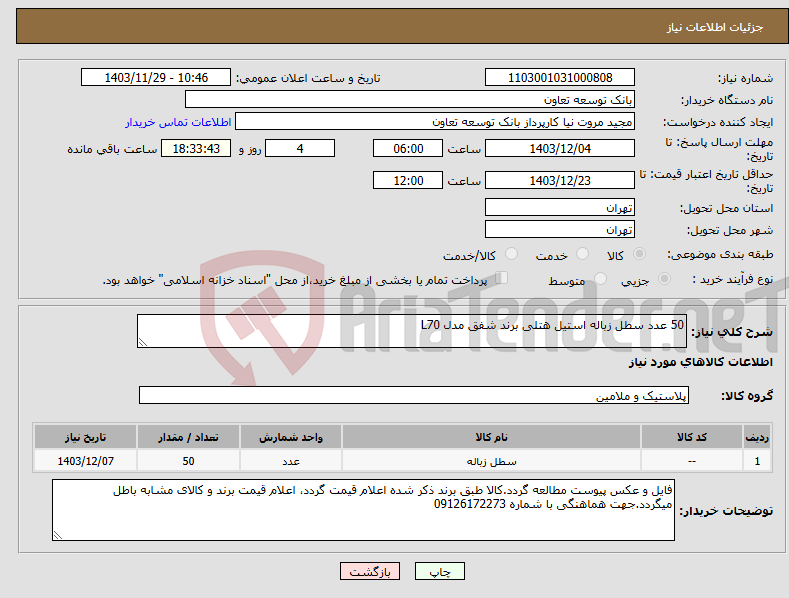Click the تعداد / مقدار column header
Viewport: 789px width, 598px height.
tap(188, 437)
